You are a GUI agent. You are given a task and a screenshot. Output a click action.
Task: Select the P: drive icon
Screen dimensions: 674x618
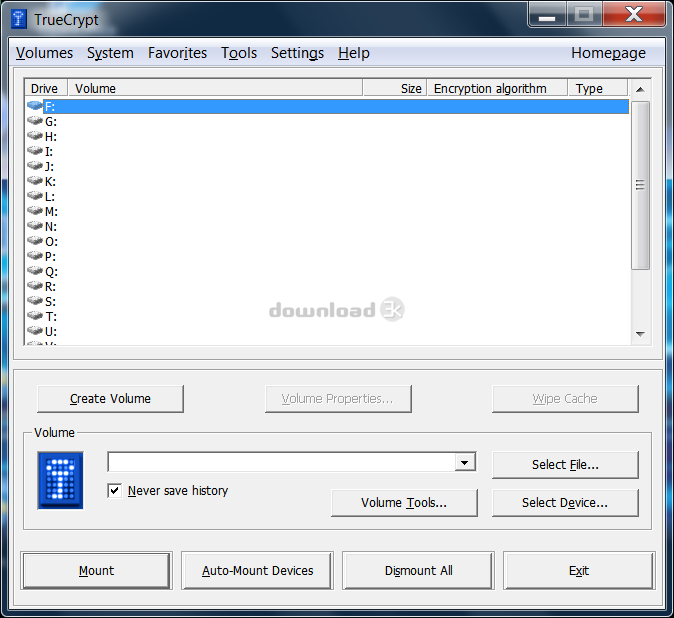click(x=35, y=255)
